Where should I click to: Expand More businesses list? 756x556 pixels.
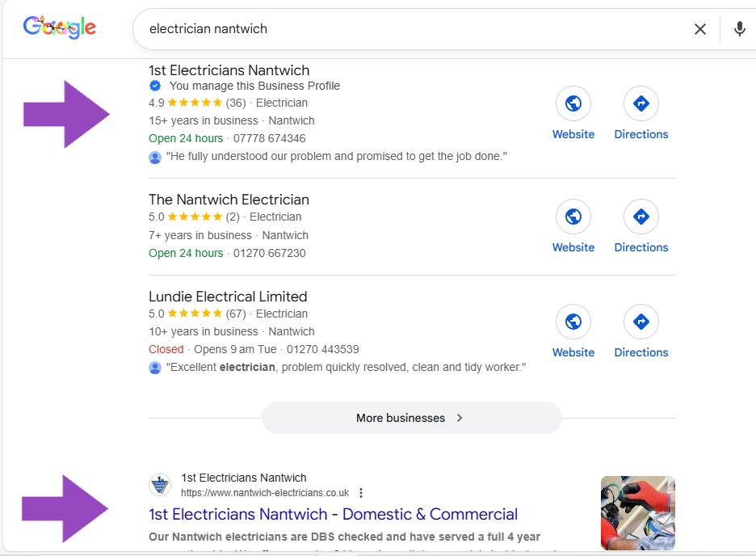[x=411, y=418]
